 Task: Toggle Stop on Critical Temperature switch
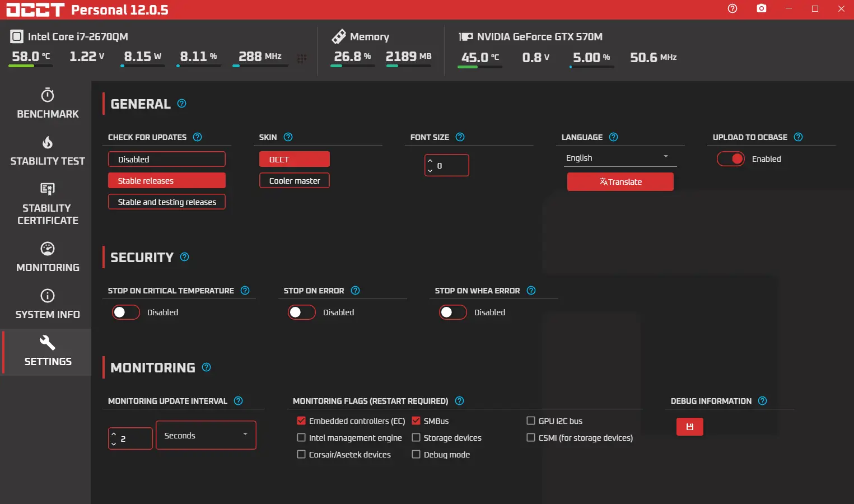click(126, 312)
